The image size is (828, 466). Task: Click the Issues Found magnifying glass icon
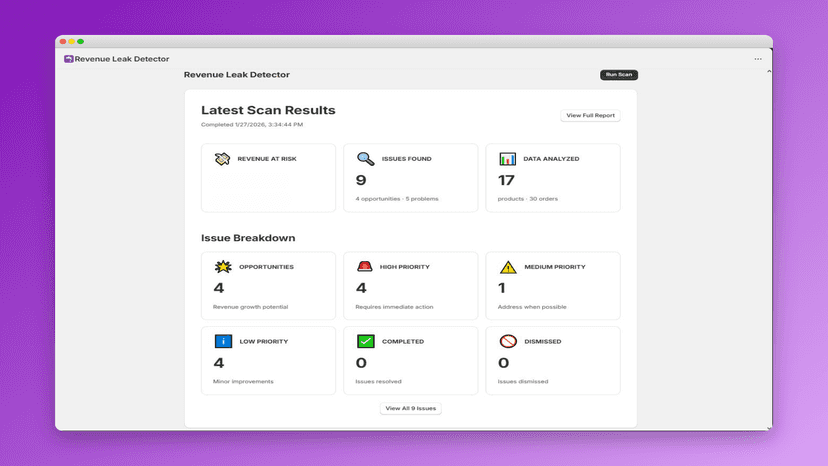[x=365, y=159]
